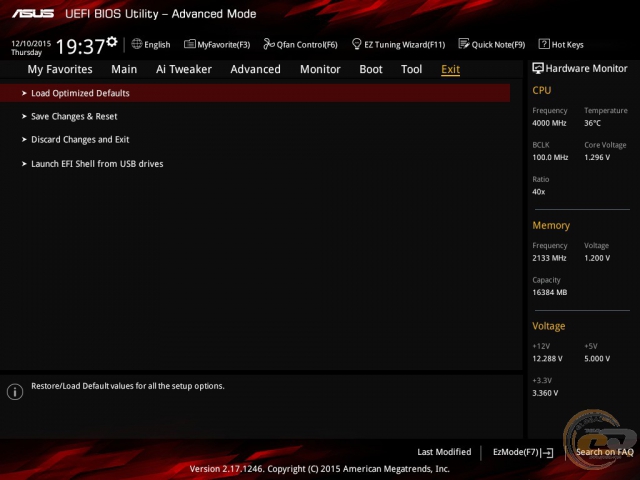
Task: Launch EFI Shell from USB drives
Action: [x=97, y=164]
